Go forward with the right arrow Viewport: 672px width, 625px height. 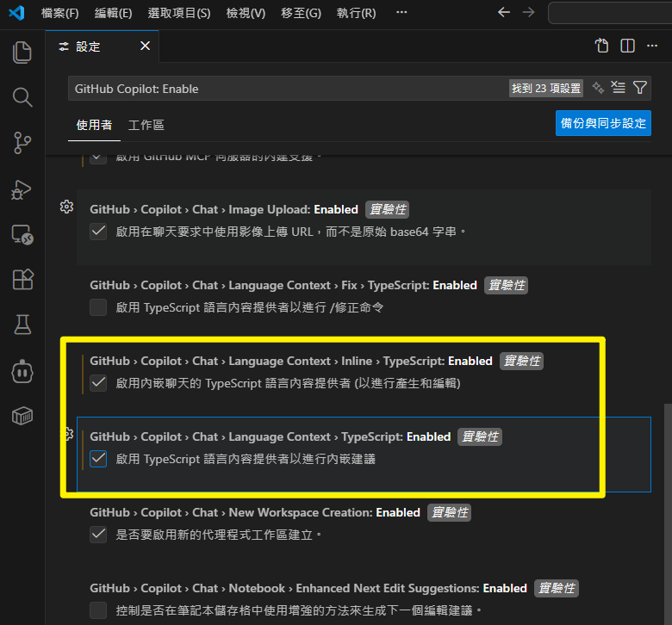tap(528, 12)
